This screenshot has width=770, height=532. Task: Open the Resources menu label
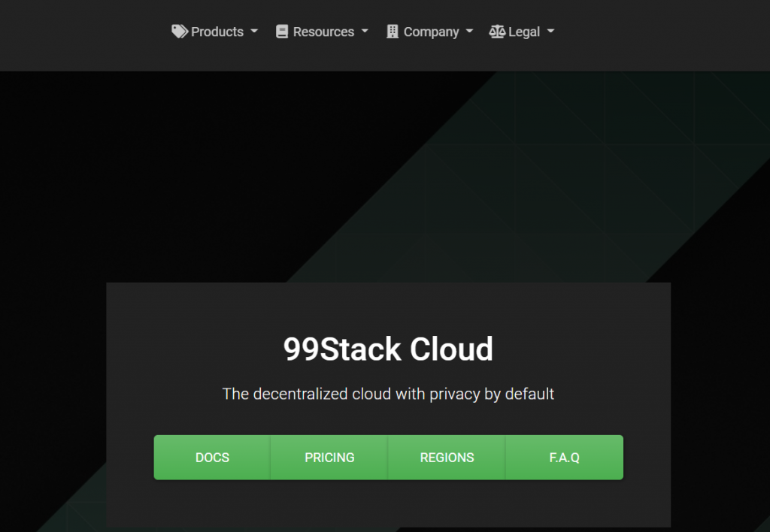(x=323, y=32)
